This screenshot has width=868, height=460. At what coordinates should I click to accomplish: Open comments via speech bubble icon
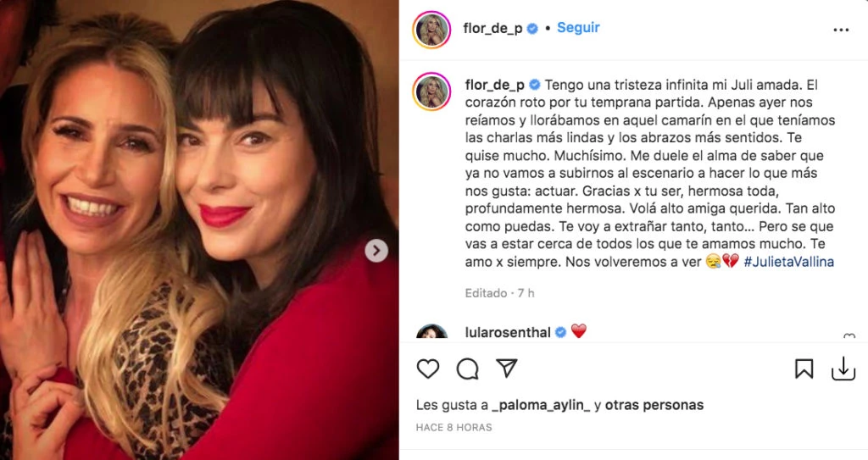pos(467,369)
